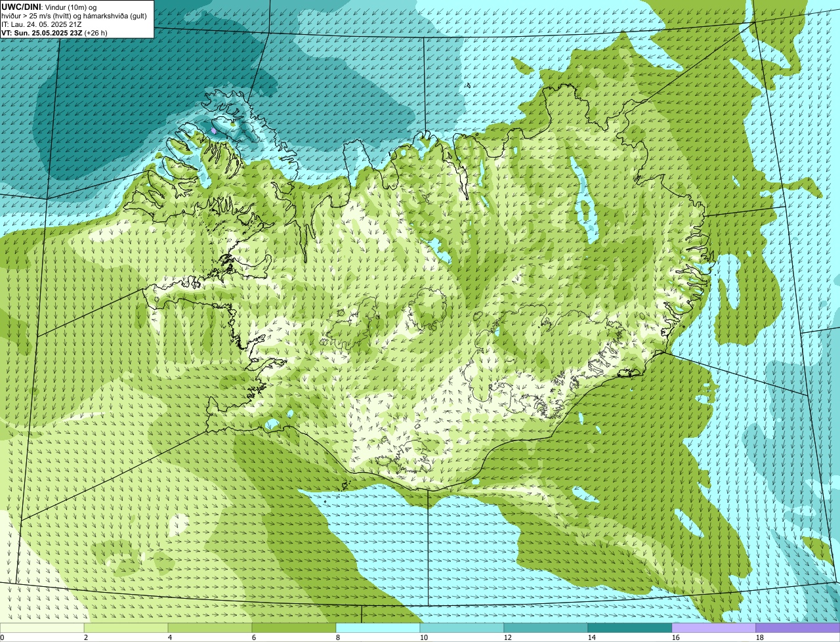Click the 8–10 m/s light cyan legend swatch
Image resolution: width=840 pixels, height=642 pixels.
click(378, 628)
